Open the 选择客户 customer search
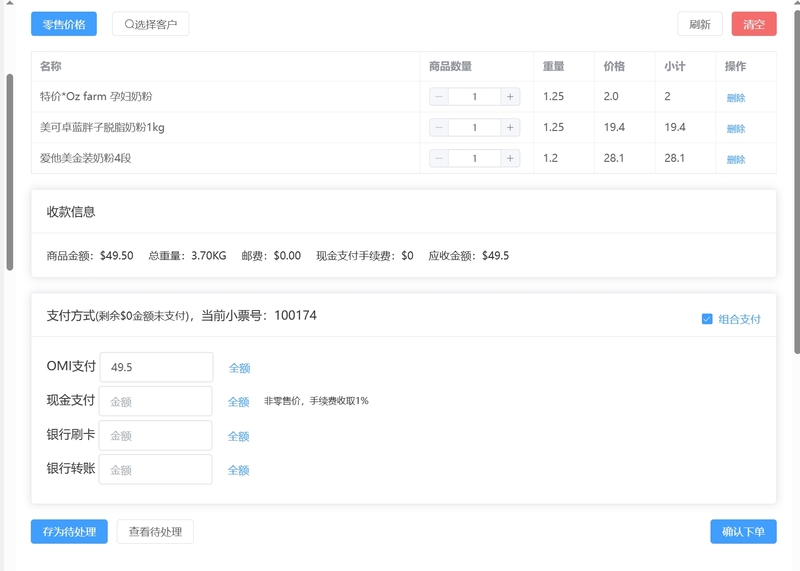The image size is (800, 571). tap(151, 24)
